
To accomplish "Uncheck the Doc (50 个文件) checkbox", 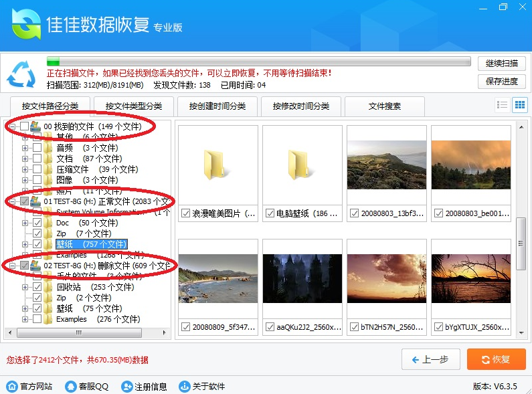I will coord(37,223).
